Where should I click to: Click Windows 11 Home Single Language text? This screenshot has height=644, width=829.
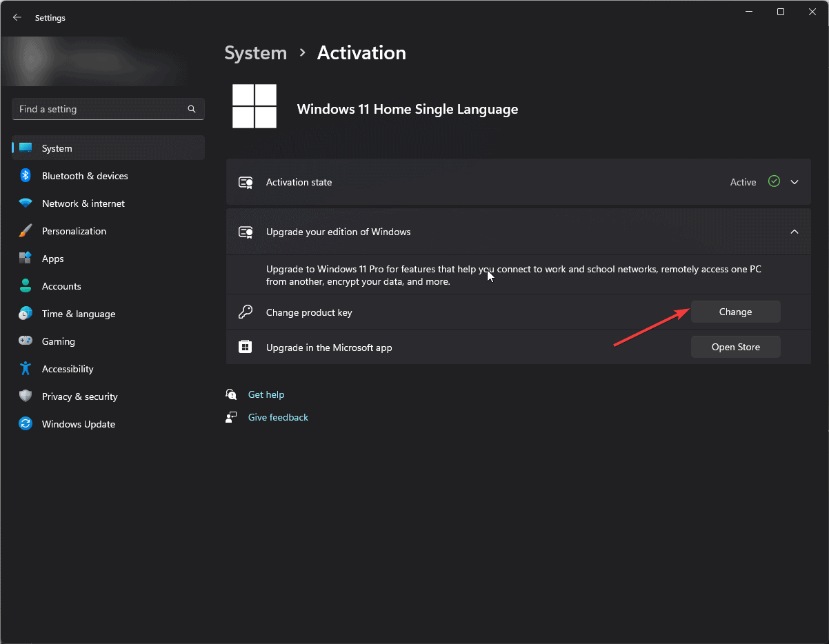tap(407, 109)
